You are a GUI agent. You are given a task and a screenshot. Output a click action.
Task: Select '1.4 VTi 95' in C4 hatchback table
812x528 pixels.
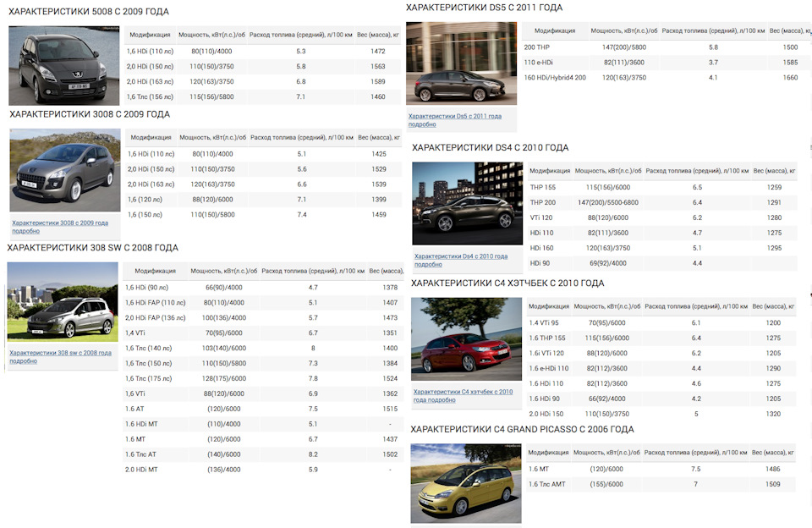(544, 323)
